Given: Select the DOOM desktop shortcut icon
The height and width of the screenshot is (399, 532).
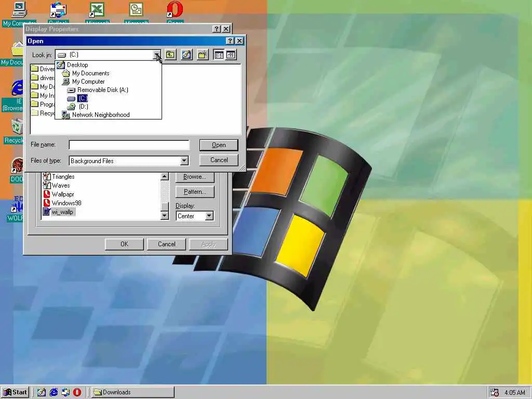Looking at the screenshot, I should pos(16,170).
